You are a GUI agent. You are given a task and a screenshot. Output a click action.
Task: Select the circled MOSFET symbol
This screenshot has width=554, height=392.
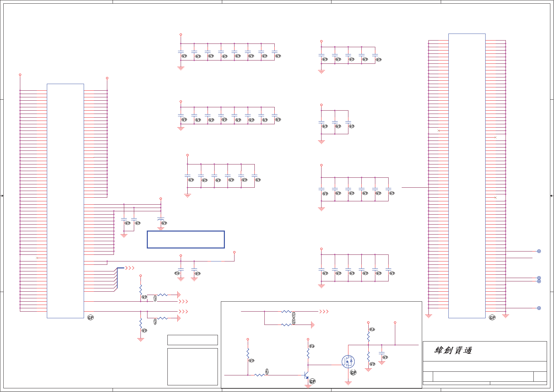pyautogui.click(x=348, y=361)
